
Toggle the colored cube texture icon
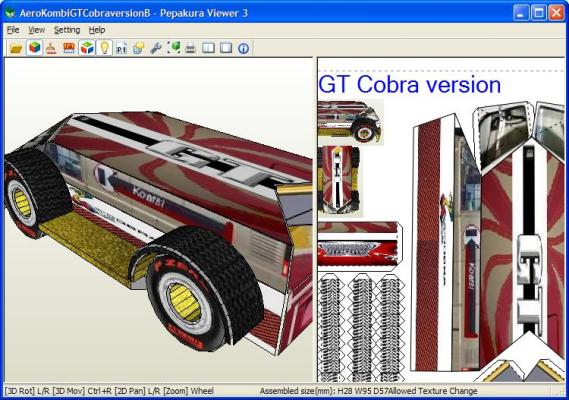coord(34,48)
